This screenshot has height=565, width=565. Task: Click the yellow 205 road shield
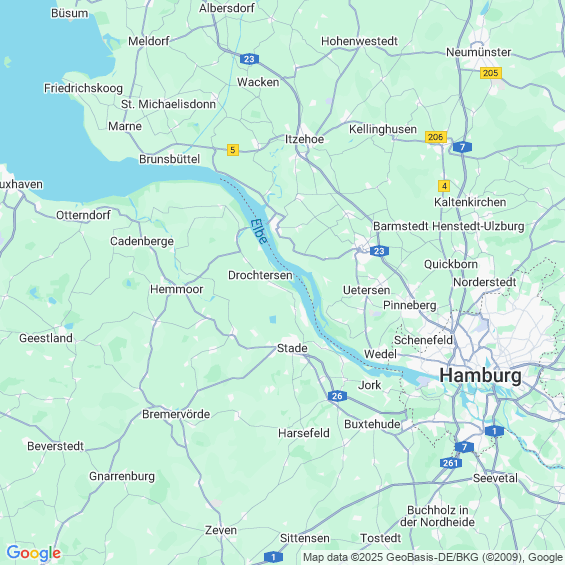(x=491, y=73)
